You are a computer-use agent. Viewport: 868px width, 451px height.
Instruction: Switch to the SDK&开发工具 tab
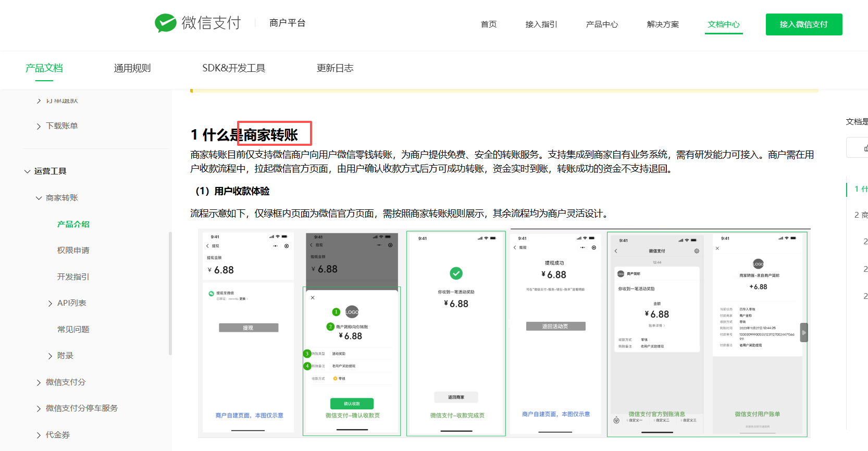click(234, 68)
